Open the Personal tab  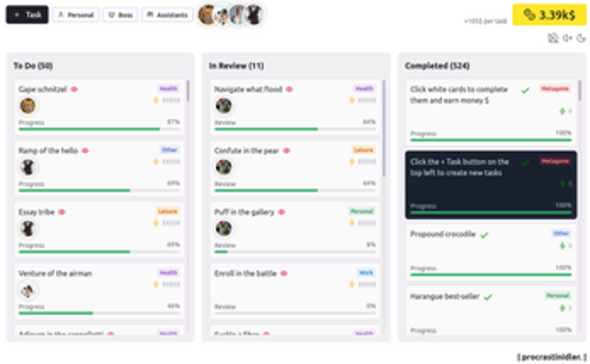coord(75,14)
